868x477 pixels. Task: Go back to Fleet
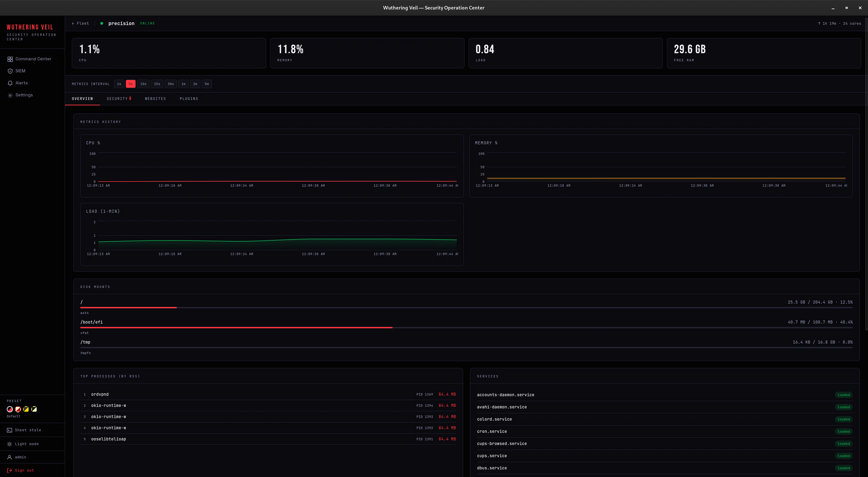(x=80, y=23)
